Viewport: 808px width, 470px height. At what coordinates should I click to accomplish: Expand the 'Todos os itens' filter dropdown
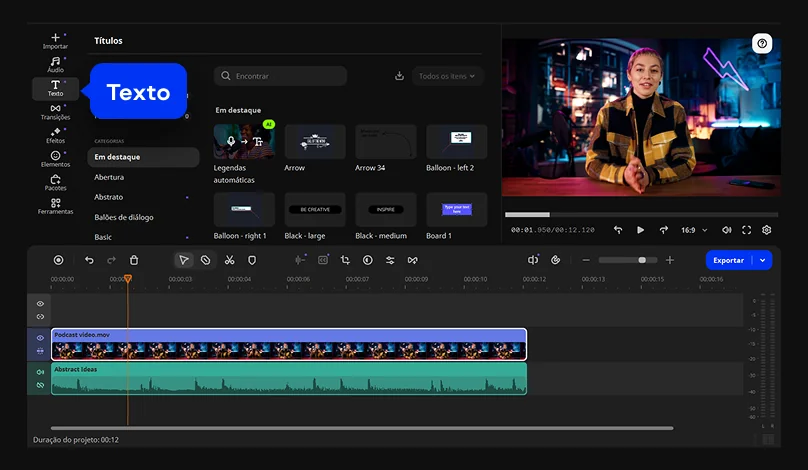(447, 76)
